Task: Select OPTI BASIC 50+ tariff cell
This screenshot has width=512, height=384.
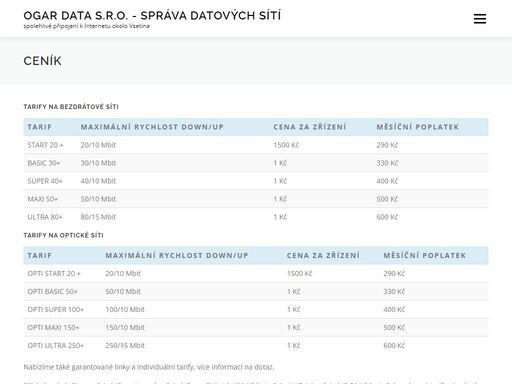Action: [x=52, y=292]
